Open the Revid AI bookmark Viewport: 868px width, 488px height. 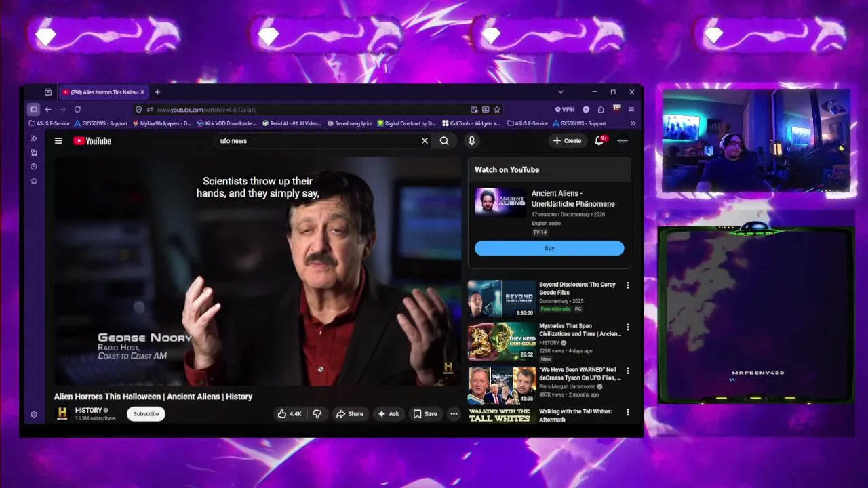[x=292, y=123]
